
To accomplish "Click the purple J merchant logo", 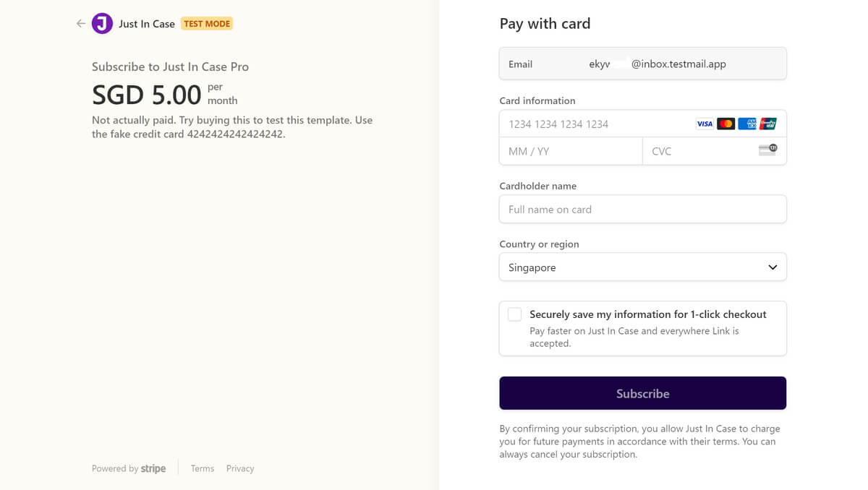I will (x=102, y=24).
